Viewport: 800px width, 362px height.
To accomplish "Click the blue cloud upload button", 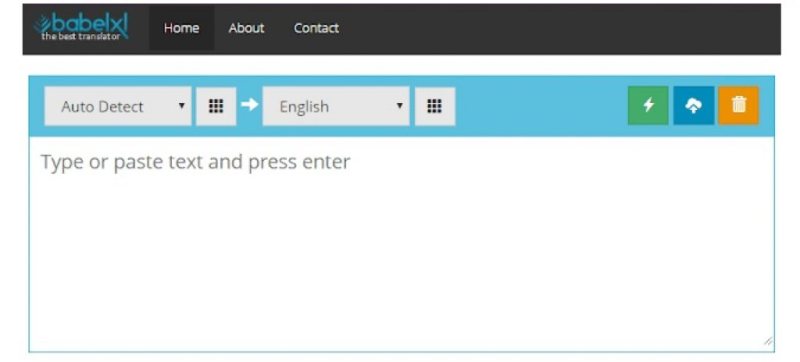I will point(693,106).
